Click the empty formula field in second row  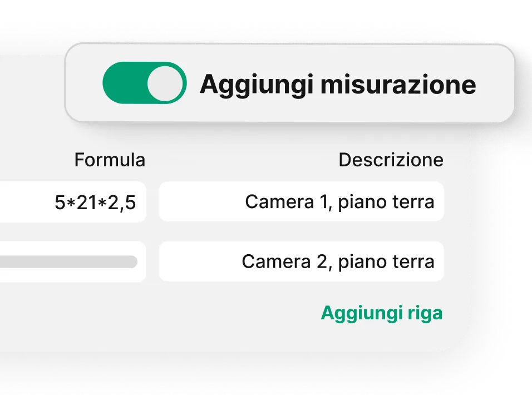73,261
